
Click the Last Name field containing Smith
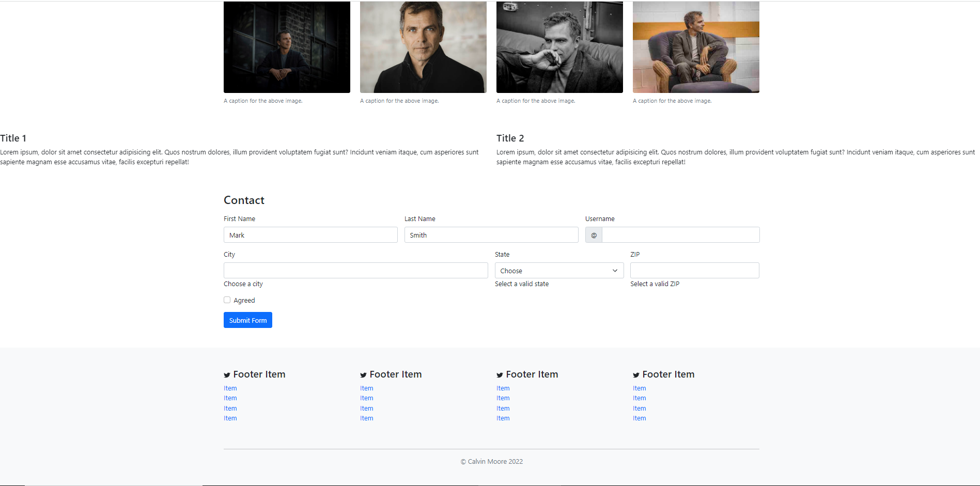[x=491, y=234]
